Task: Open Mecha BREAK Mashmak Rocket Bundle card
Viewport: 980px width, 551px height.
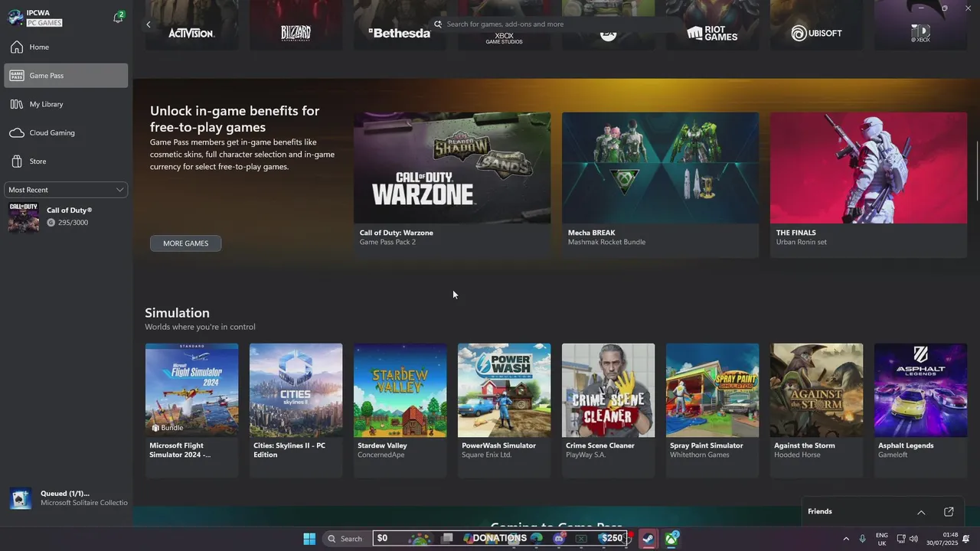Action: [x=660, y=184]
